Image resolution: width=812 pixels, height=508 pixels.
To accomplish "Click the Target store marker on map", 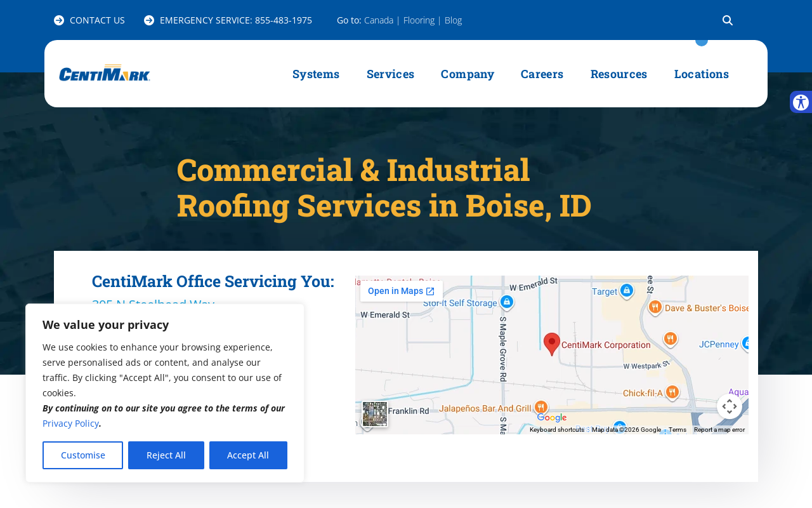I will [627, 290].
